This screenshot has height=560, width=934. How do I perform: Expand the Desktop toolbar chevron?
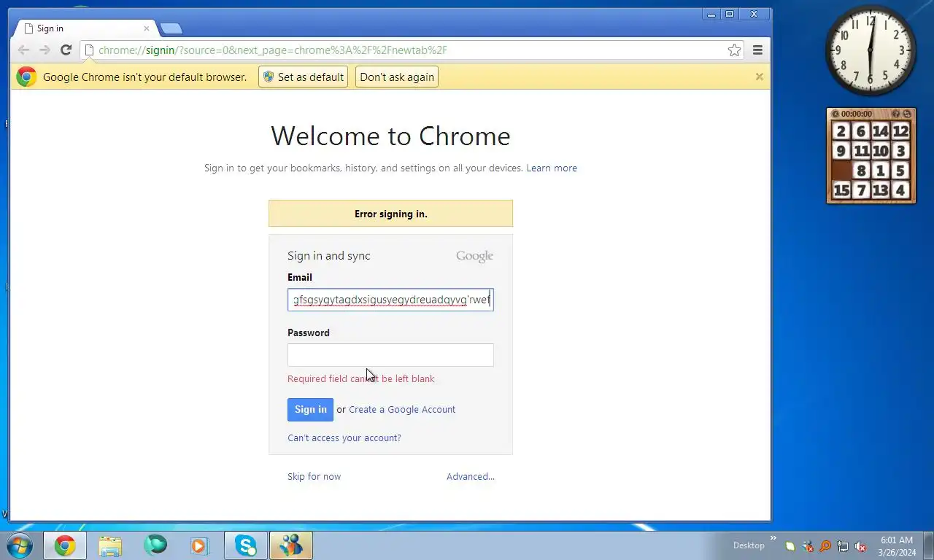pos(773,539)
